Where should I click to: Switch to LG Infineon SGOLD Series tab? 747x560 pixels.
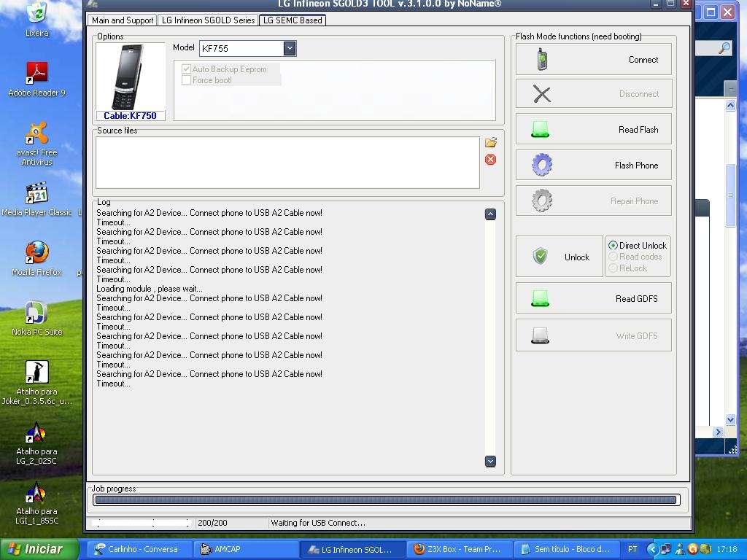pyautogui.click(x=208, y=20)
